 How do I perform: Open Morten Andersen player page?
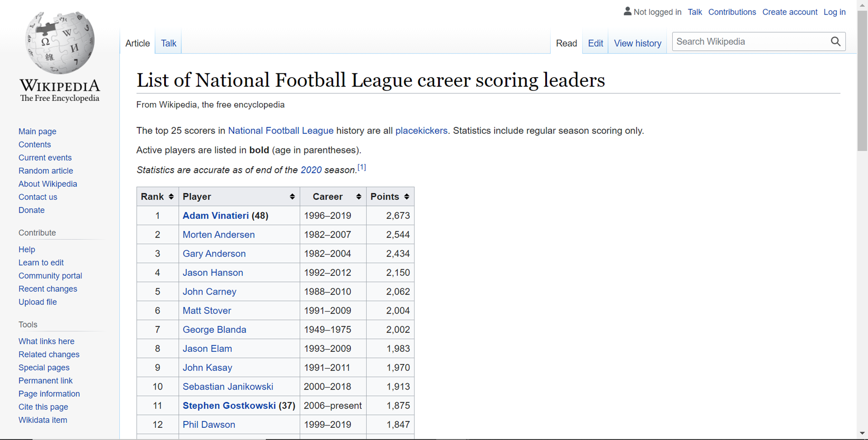[x=219, y=235]
